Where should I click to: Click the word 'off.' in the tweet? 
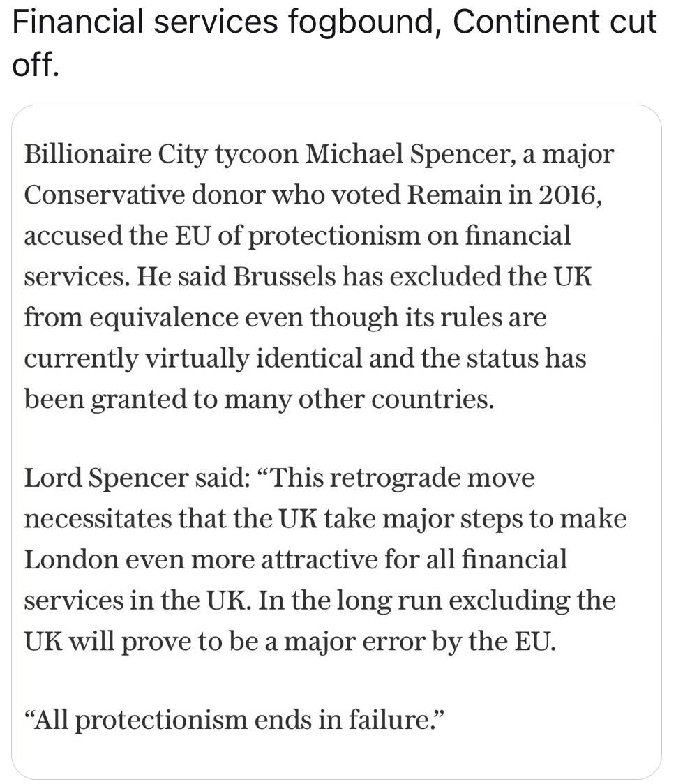tap(35, 65)
